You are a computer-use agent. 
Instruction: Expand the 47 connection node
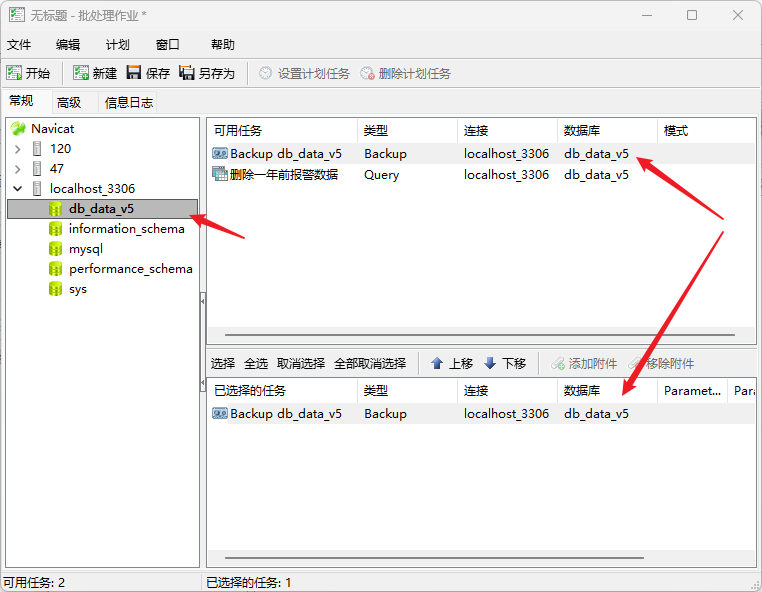pyautogui.click(x=17, y=169)
